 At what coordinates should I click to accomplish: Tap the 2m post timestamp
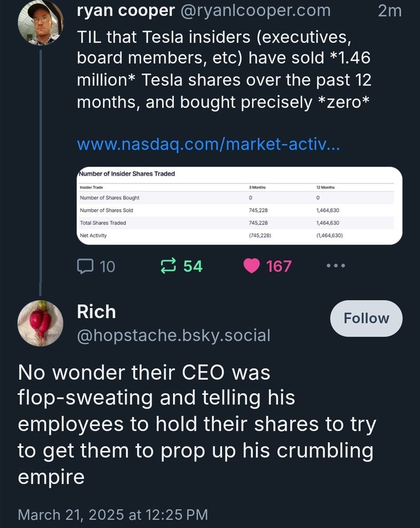[x=390, y=11]
